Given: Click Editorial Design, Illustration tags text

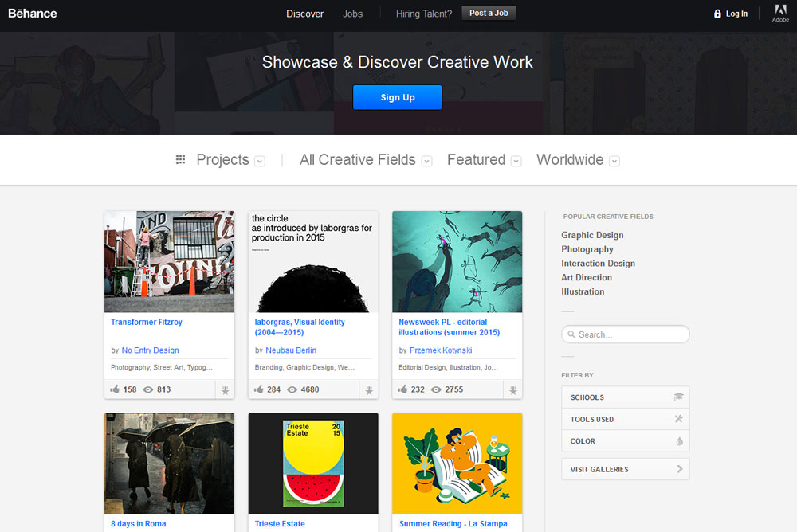Looking at the screenshot, I should pyautogui.click(x=448, y=367).
